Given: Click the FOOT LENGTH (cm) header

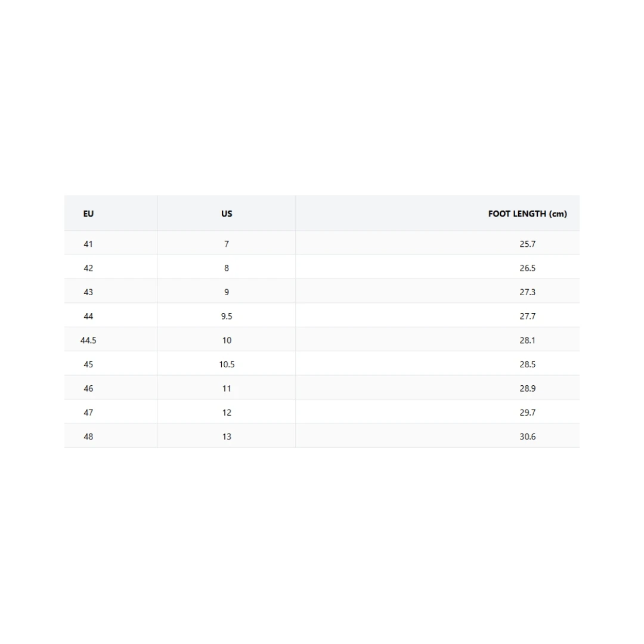Looking at the screenshot, I should pos(527,213).
